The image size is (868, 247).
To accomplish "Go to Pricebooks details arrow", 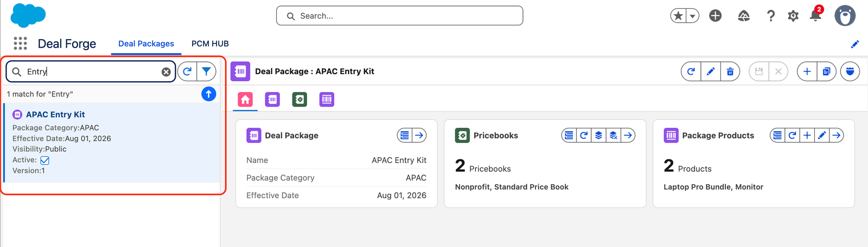I will [628, 135].
